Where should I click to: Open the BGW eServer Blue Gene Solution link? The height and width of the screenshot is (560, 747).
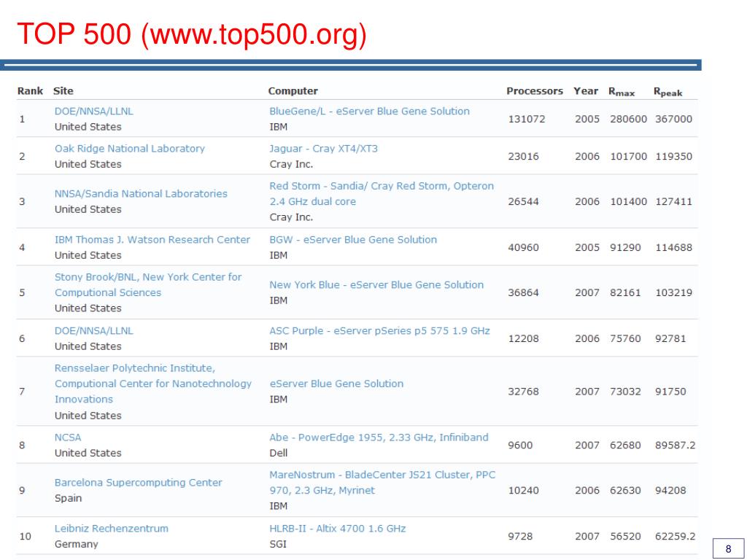(353, 239)
